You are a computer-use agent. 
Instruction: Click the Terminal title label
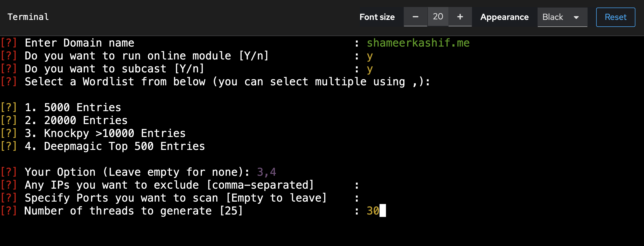click(x=28, y=17)
